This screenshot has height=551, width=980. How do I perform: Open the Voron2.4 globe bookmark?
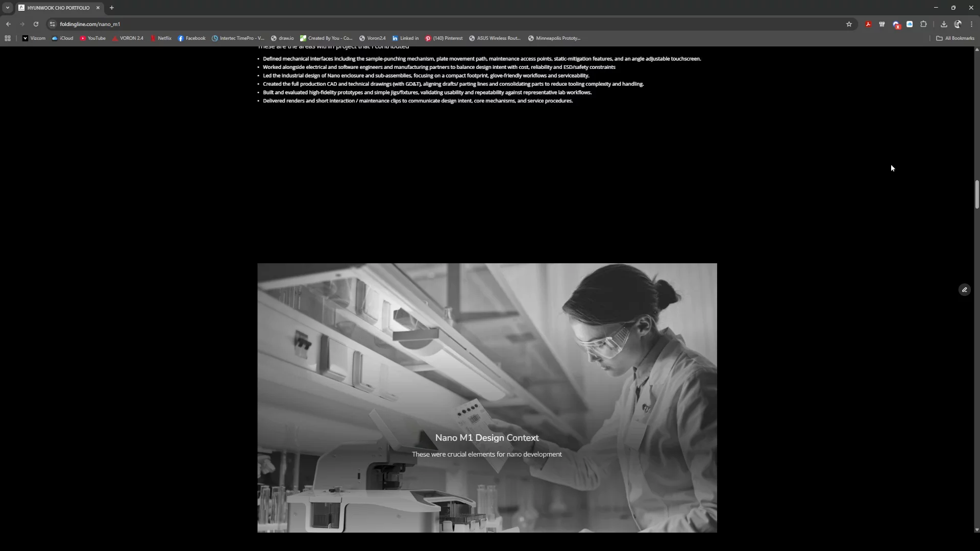click(372, 38)
